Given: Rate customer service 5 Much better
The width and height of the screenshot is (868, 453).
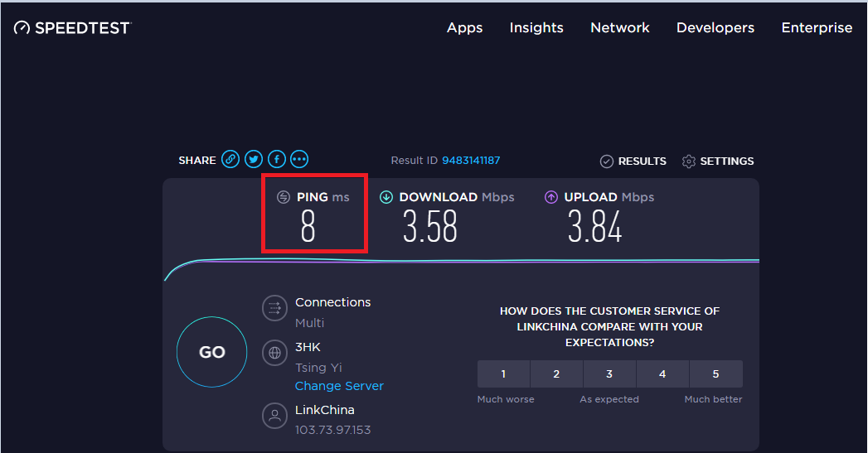Looking at the screenshot, I should (715, 373).
